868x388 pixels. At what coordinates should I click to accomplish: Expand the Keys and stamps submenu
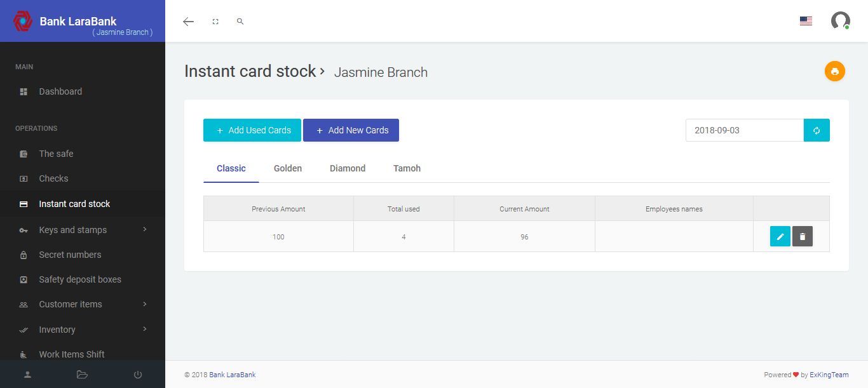83,230
